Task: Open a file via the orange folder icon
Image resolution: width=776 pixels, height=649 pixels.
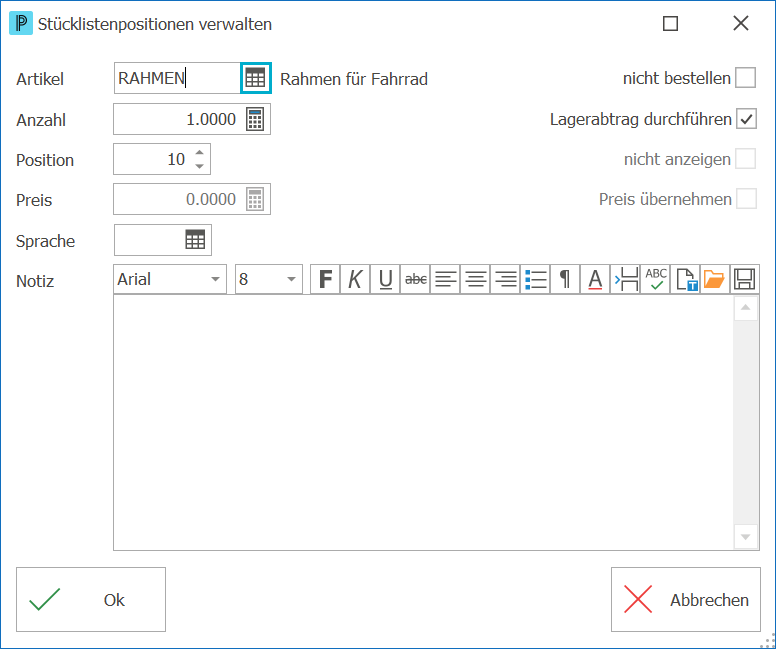Action: click(x=715, y=279)
